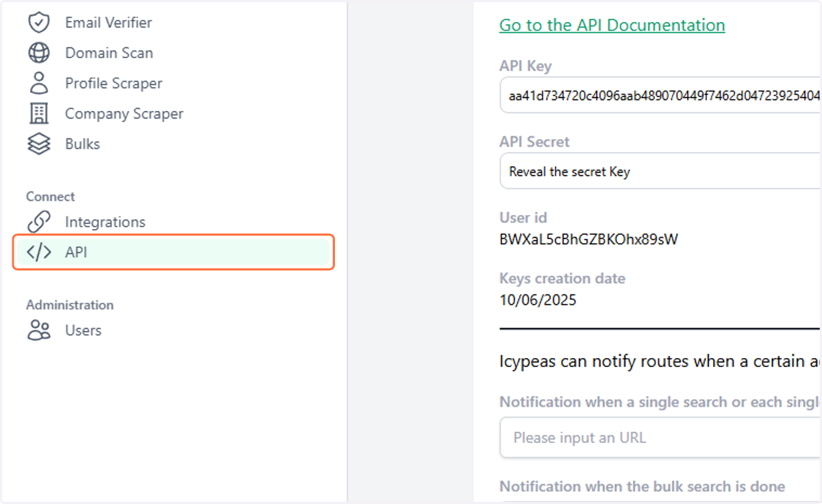Image resolution: width=822 pixels, height=504 pixels.
Task: Click the keys creation date 10/06/2025
Action: pos(538,300)
